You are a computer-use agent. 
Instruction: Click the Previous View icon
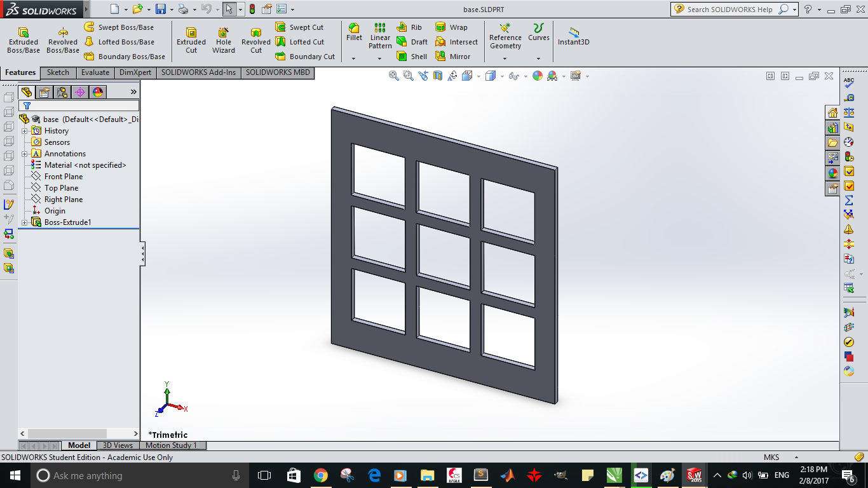[423, 76]
